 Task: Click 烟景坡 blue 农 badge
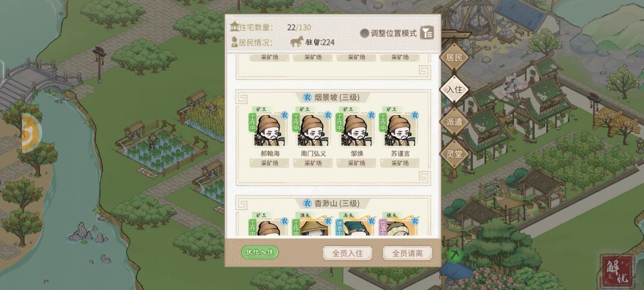[307, 97]
